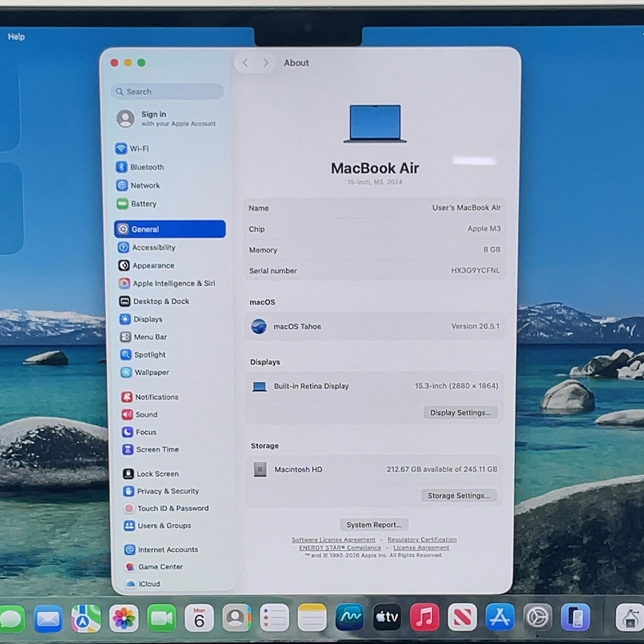Open the Help menu in menu bar
The width and height of the screenshot is (644, 644).
[x=16, y=37]
